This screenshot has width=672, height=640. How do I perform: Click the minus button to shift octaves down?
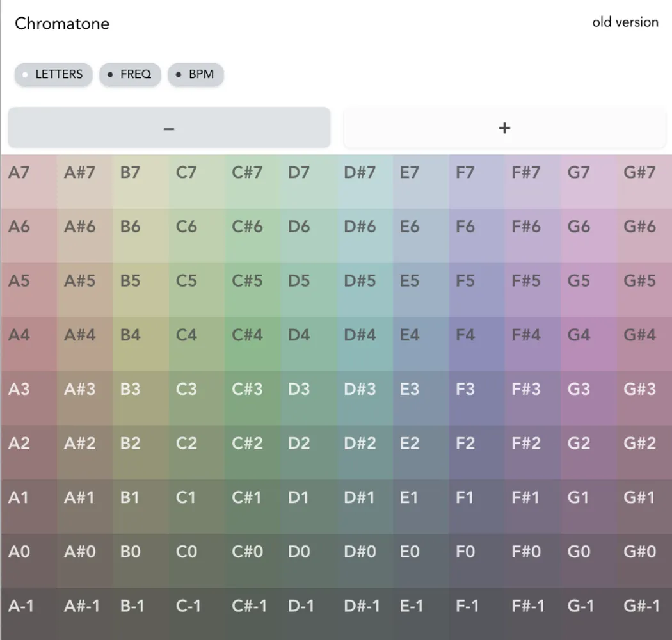tap(168, 127)
